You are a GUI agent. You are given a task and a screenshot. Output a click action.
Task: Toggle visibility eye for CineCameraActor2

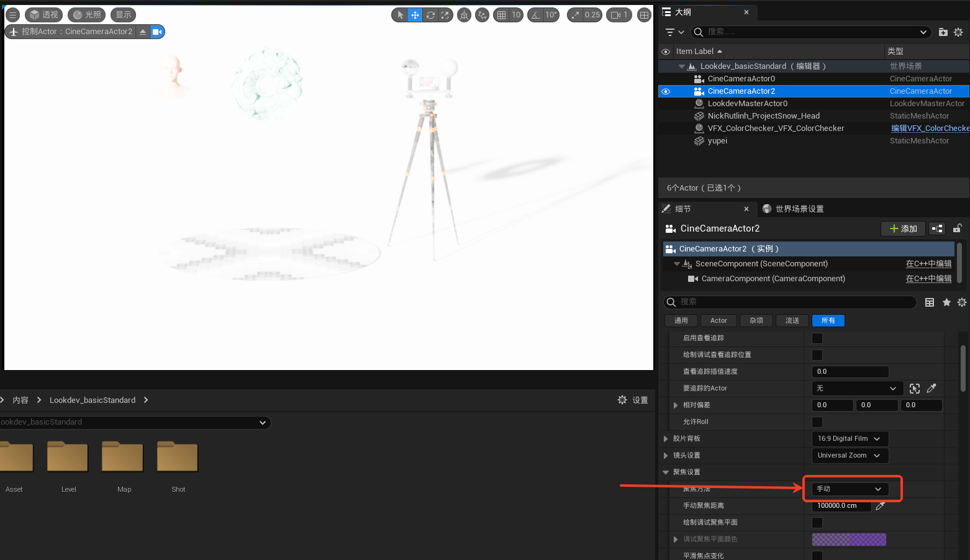coord(666,91)
